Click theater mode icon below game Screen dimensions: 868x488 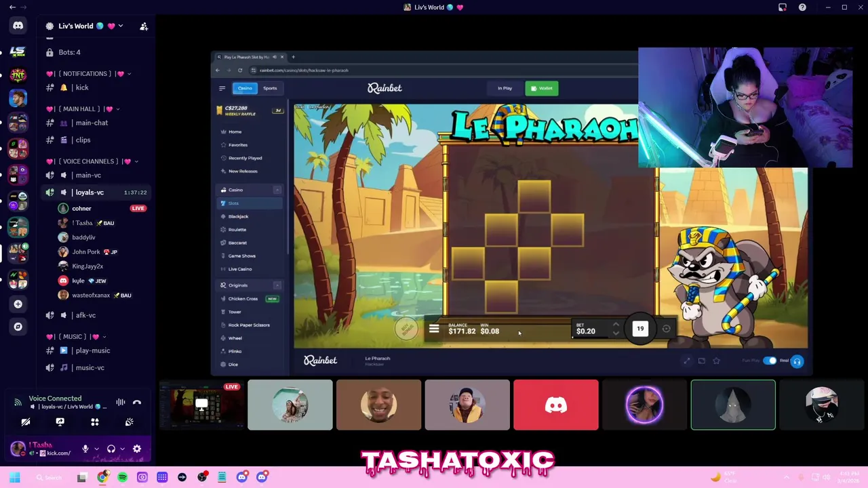tap(702, 361)
